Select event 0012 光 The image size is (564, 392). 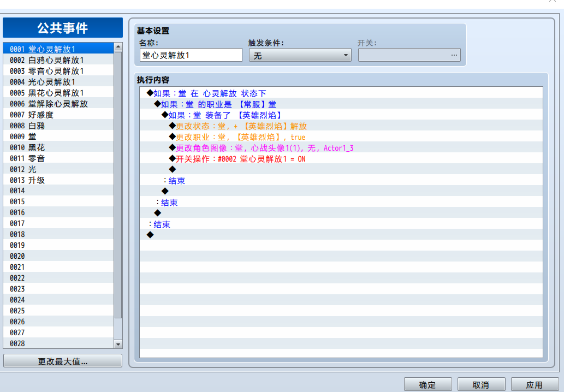tap(58, 169)
